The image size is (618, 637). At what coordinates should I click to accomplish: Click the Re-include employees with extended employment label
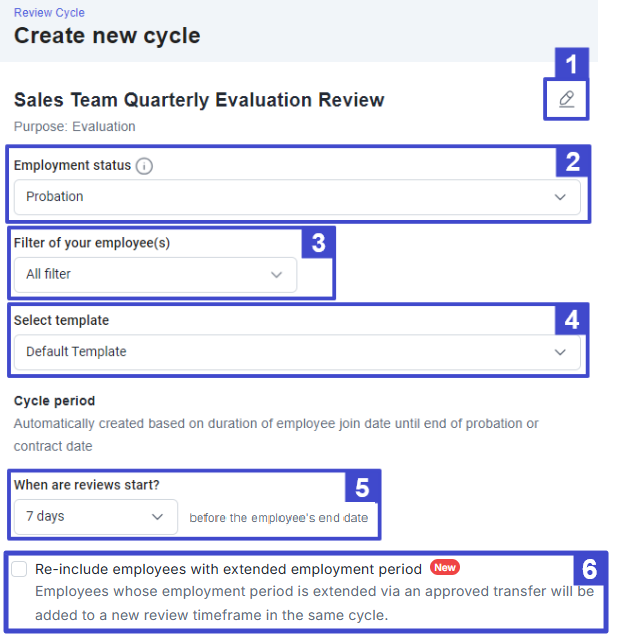pyautogui.click(x=228, y=569)
